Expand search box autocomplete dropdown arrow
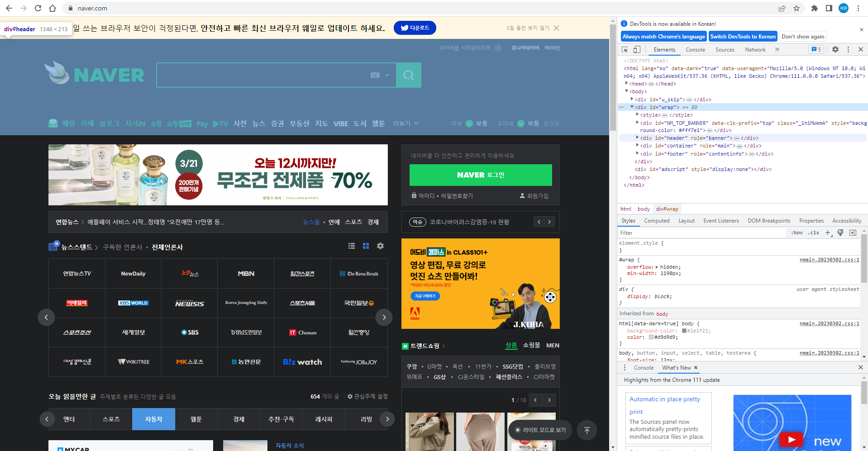The image size is (868, 451). coord(387,75)
